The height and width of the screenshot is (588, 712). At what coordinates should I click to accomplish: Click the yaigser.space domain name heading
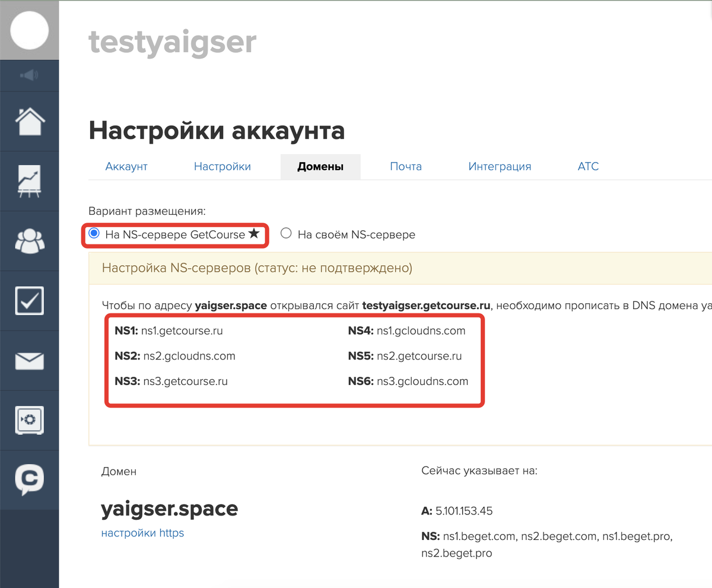(170, 508)
